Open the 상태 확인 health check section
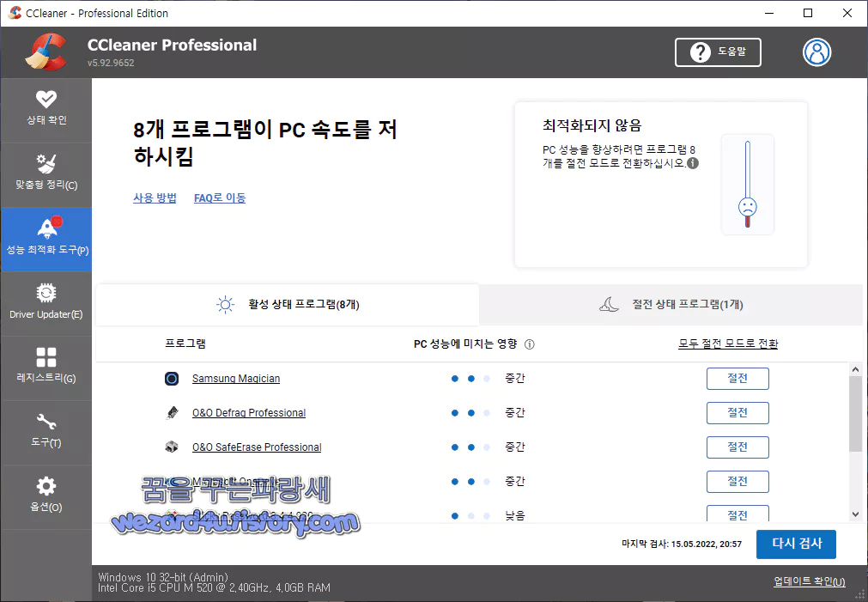The image size is (868, 602). [46, 109]
